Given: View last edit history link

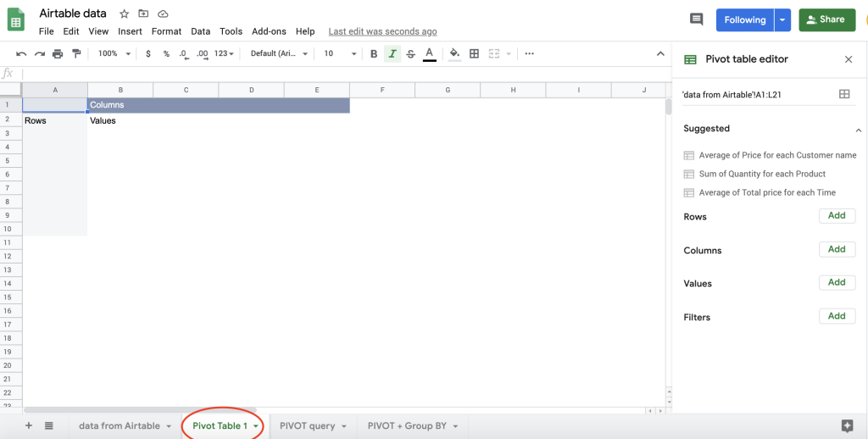Looking at the screenshot, I should (382, 31).
